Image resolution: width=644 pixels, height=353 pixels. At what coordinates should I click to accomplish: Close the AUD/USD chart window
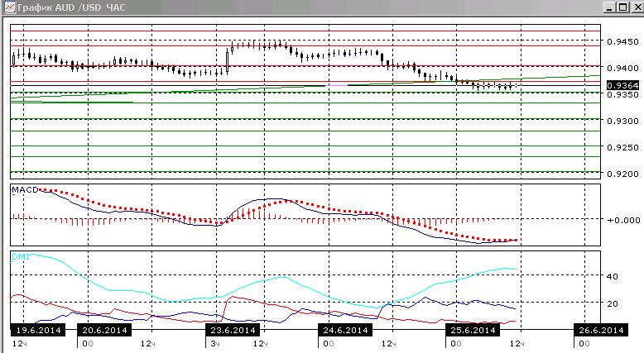pos(637,7)
